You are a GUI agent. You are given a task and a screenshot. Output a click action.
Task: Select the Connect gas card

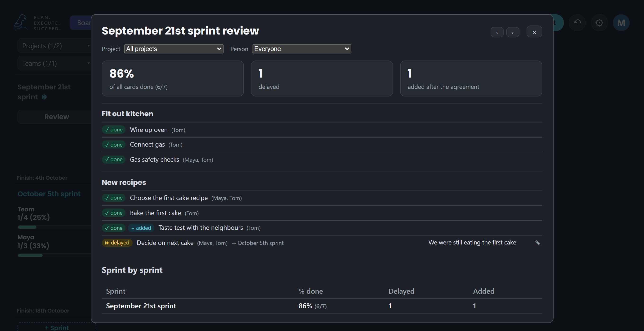(x=322, y=144)
